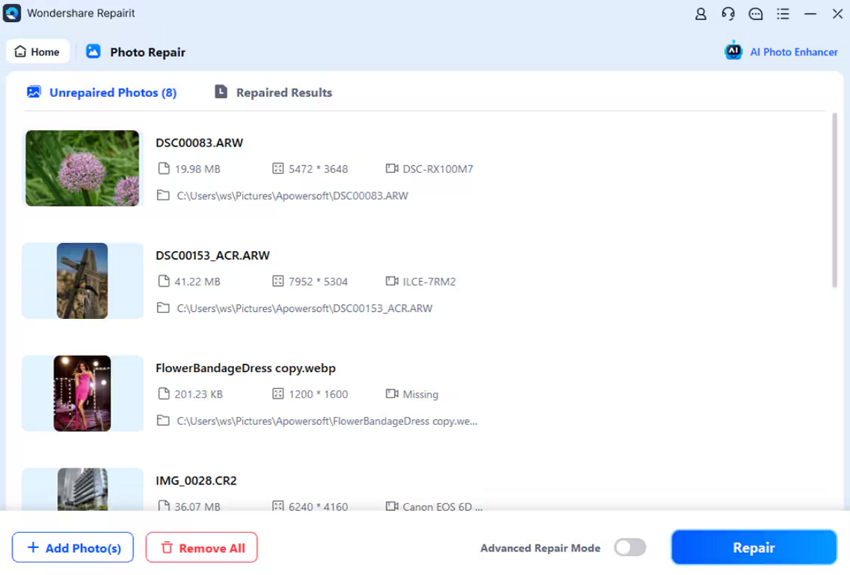Open the user account profile icon
Image resolution: width=850 pixels, height=575 pixels.
click(700, 14)
